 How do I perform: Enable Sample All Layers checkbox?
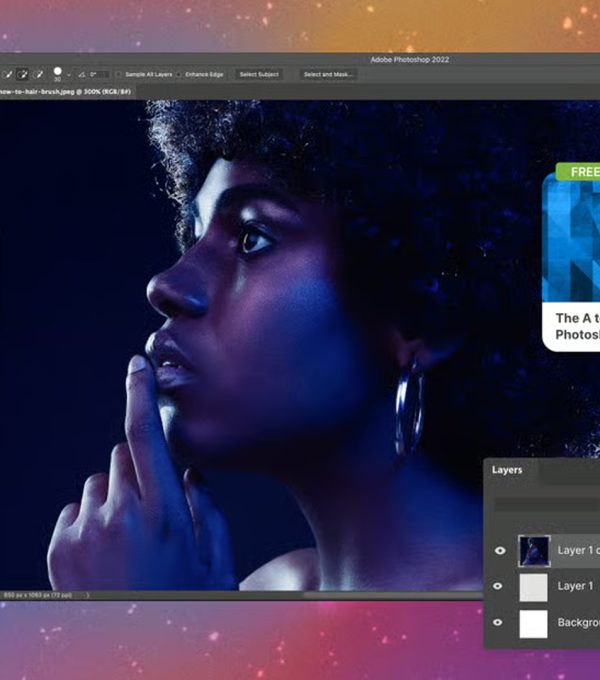coord(118,75)
